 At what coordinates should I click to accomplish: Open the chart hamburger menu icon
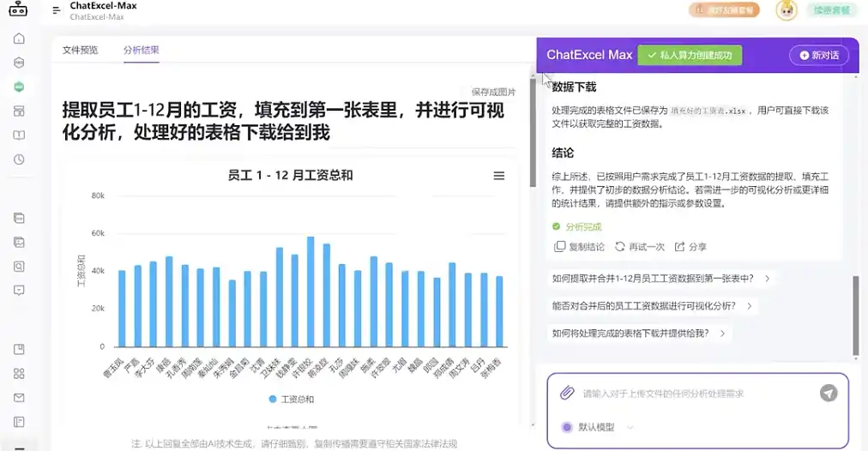coord(499,176)
